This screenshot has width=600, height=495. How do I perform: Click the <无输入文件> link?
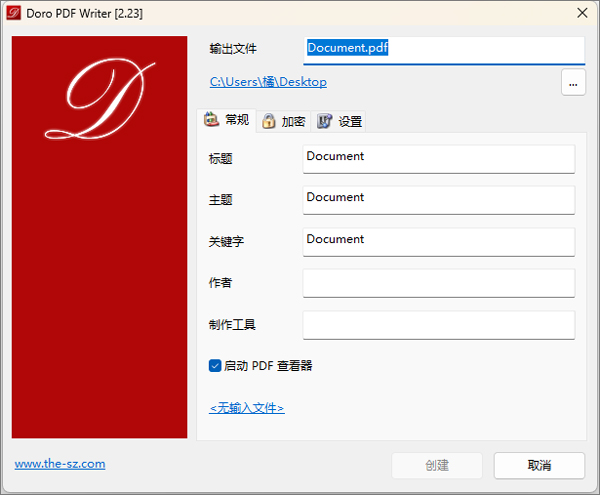(247, 408)
